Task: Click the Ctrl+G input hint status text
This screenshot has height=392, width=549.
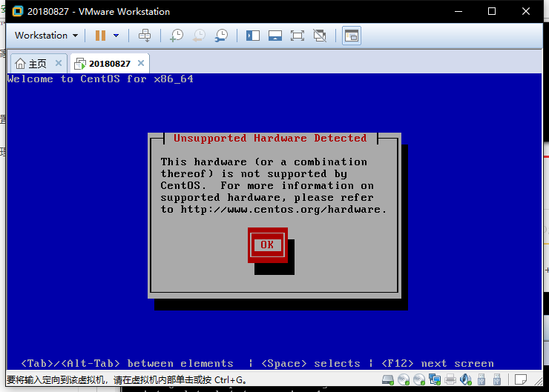Action: tap(127, 379)
